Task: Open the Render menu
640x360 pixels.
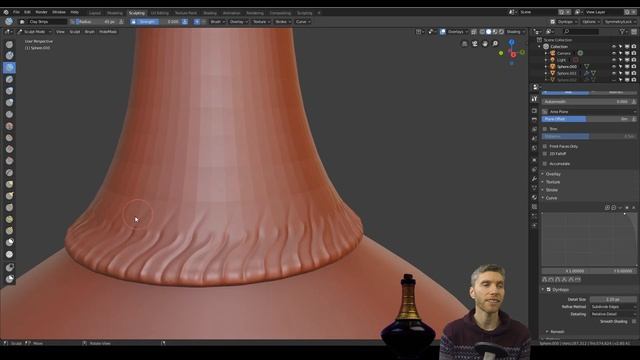Action: (41, 12)
